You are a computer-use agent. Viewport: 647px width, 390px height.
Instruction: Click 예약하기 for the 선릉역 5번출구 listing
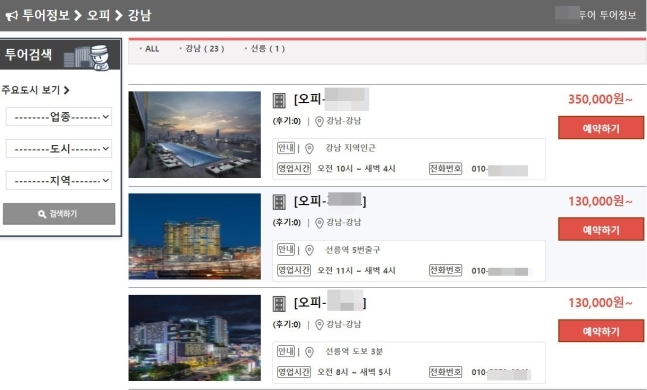601,229
